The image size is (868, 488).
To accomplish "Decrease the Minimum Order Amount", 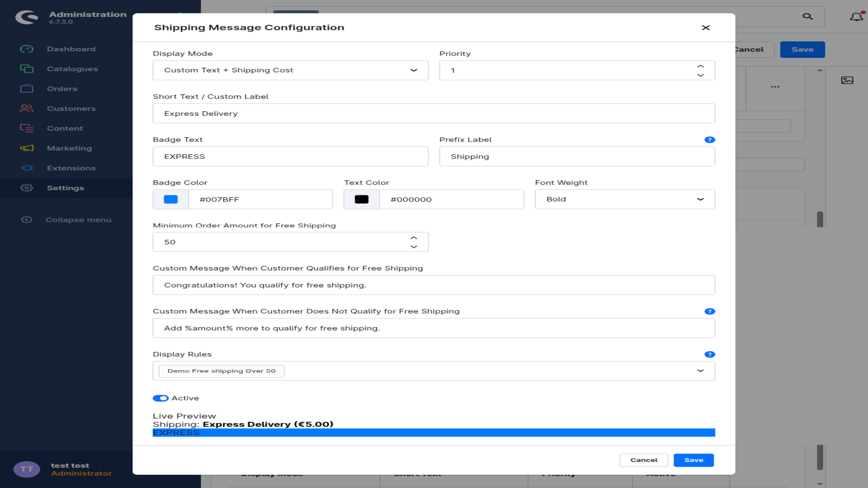I will pos(414,247).
